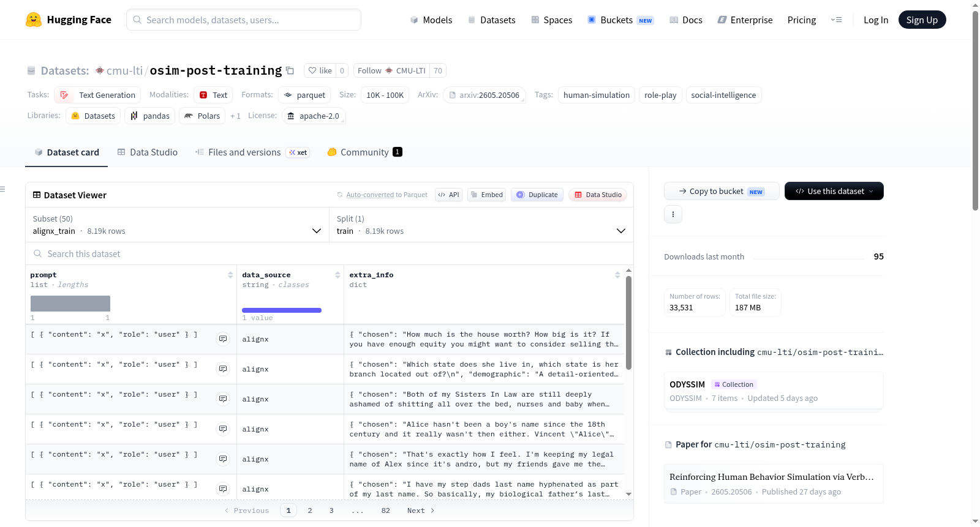Switch to the Dataset card tab
This screenshot has width=980, height=527.
(67, 152)
